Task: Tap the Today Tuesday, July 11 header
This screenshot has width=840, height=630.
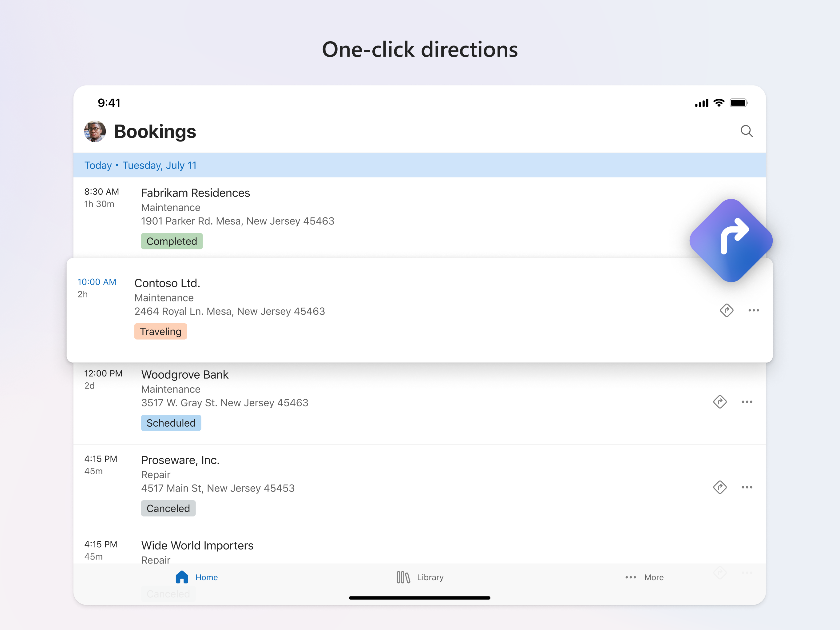Action: pyautogui.click(x=140, y=165)
